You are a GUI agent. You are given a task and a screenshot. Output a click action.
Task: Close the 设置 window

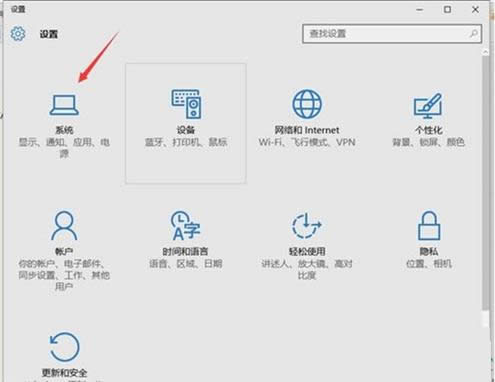point(475,10)
